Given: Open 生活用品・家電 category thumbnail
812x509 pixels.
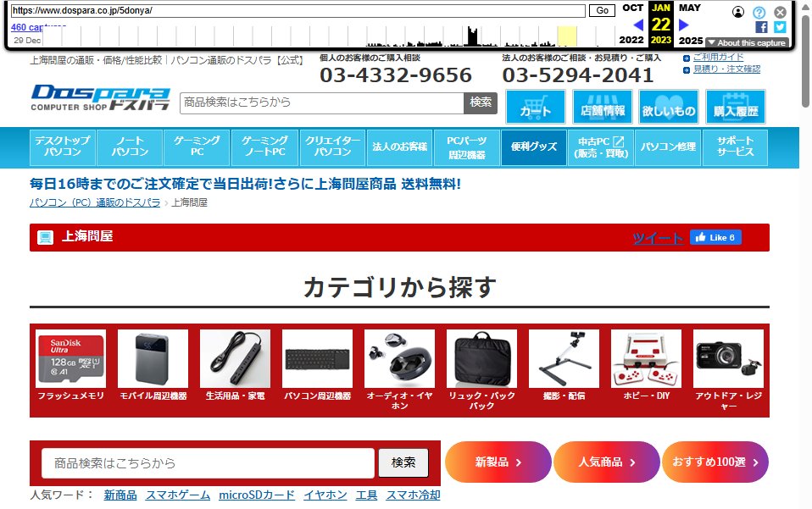Looking at the screenshot, I should pyautogui.click(x=235, y=358).
